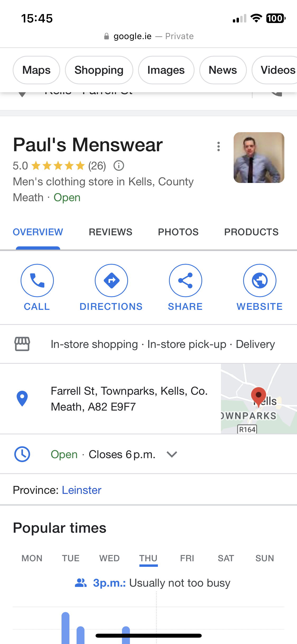Screen dimensions: 297x644
Task: Tap the Share icon button
Action: click(186, 280)
